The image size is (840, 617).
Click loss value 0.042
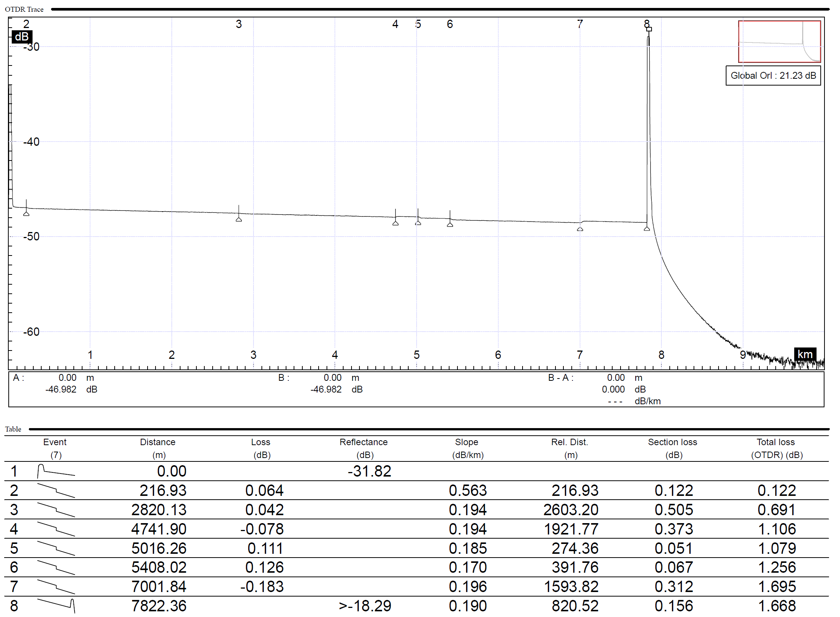(x=264, y=510)
